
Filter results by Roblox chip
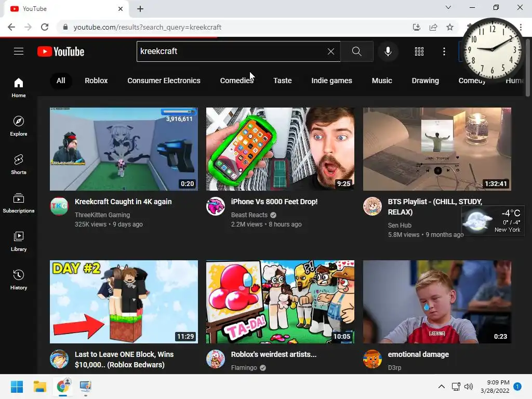point(96,81)
